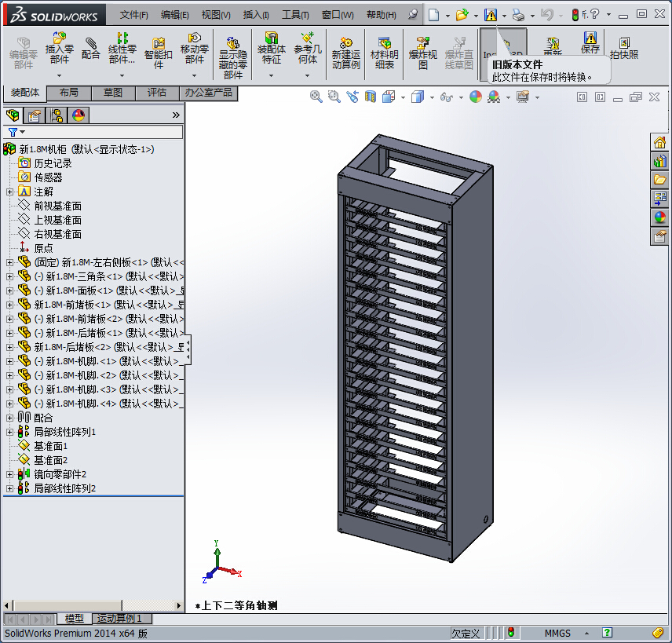The width and height of the screenshot is (672, 643).
Task: Open File Explorer folder icon in task pane
Action: click(659, 180)
